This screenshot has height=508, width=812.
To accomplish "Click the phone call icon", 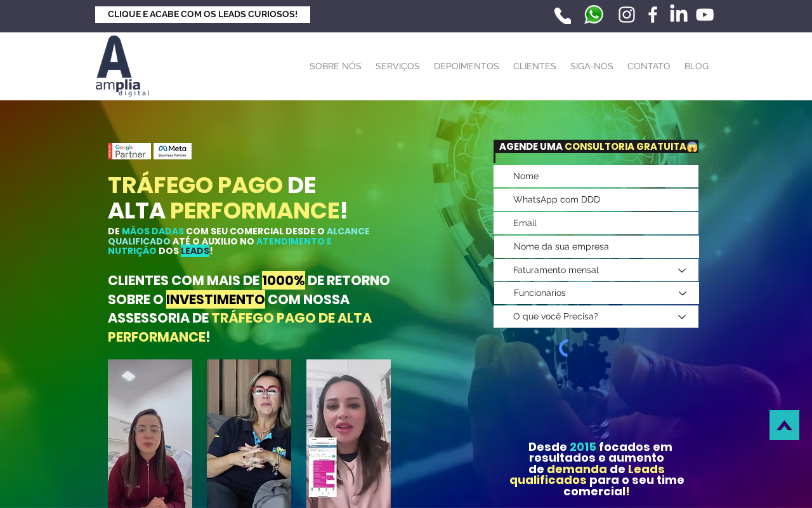I will click(x=563, y=15).
